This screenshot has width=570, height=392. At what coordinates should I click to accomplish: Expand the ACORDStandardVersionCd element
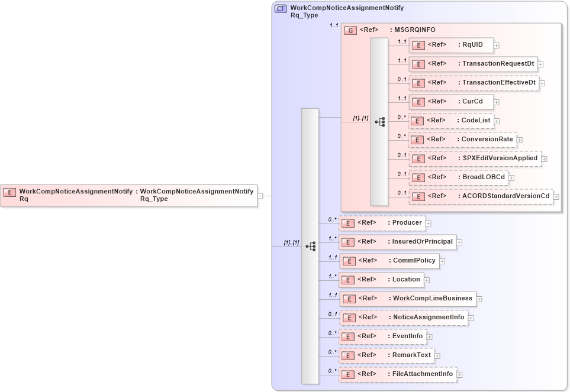(557, 196)
